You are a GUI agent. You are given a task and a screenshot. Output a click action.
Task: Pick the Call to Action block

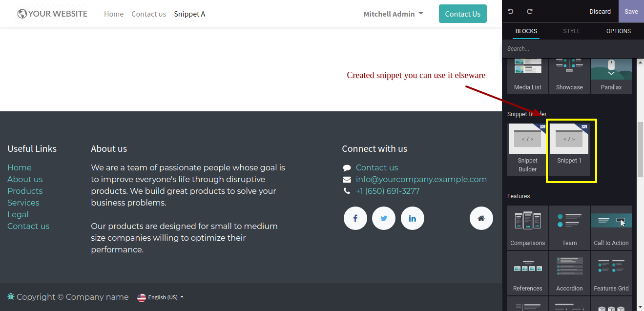pyautogui.click(x=611, y=228)
